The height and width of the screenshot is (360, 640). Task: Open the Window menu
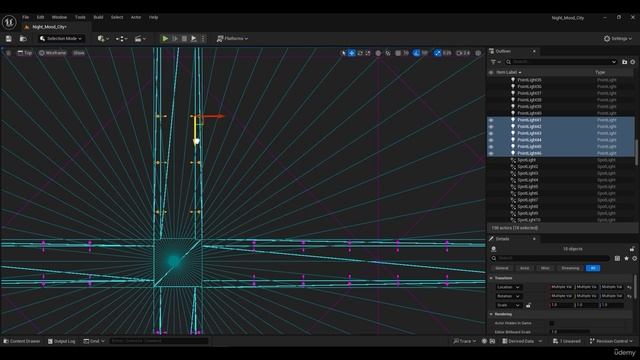pos(59,18)
